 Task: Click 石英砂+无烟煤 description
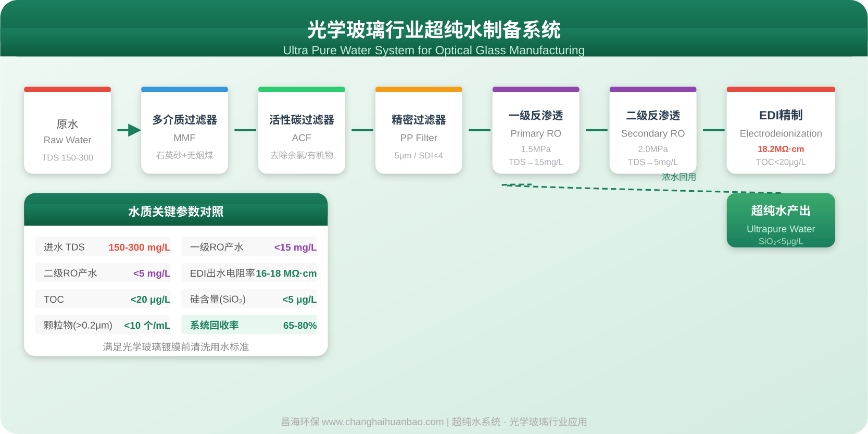coord(184,155)
